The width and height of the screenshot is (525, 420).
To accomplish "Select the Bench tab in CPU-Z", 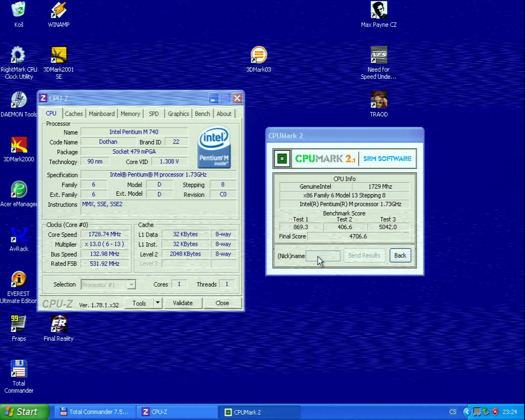I will tap(202, 114).
